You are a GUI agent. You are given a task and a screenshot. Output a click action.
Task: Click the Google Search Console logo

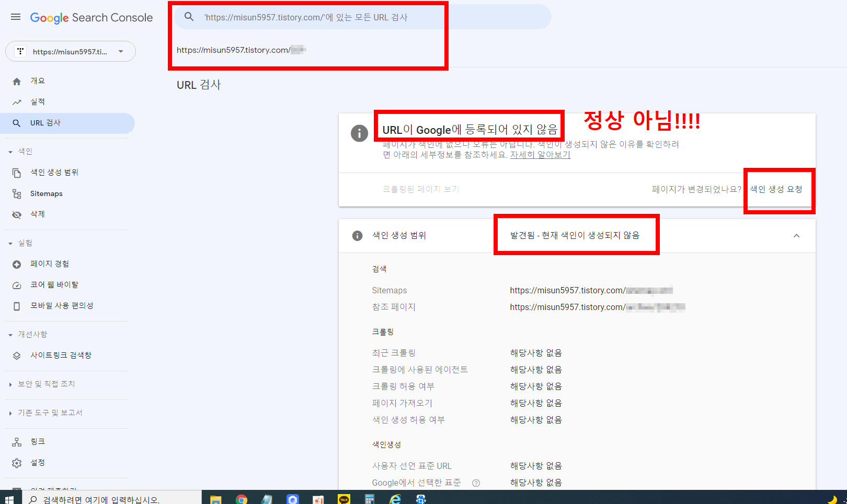point(91,18)
